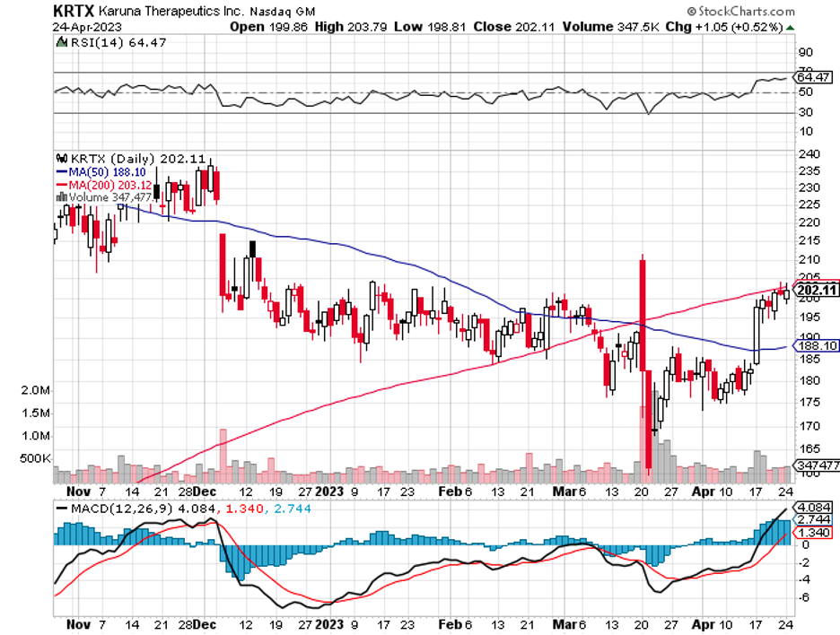Click the -2 level on the MACD axis
840x635 pixels.
pos(805,563)
